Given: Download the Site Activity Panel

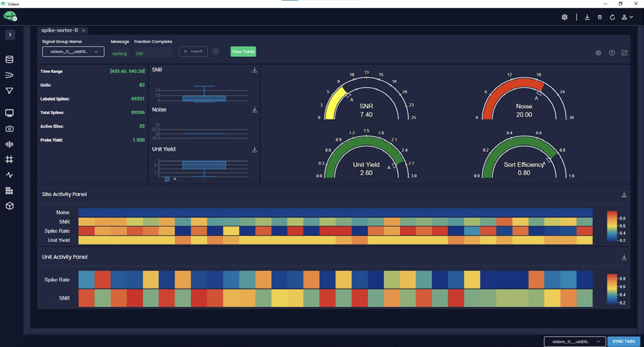Looking at the screenshot, I should point(624,195).
